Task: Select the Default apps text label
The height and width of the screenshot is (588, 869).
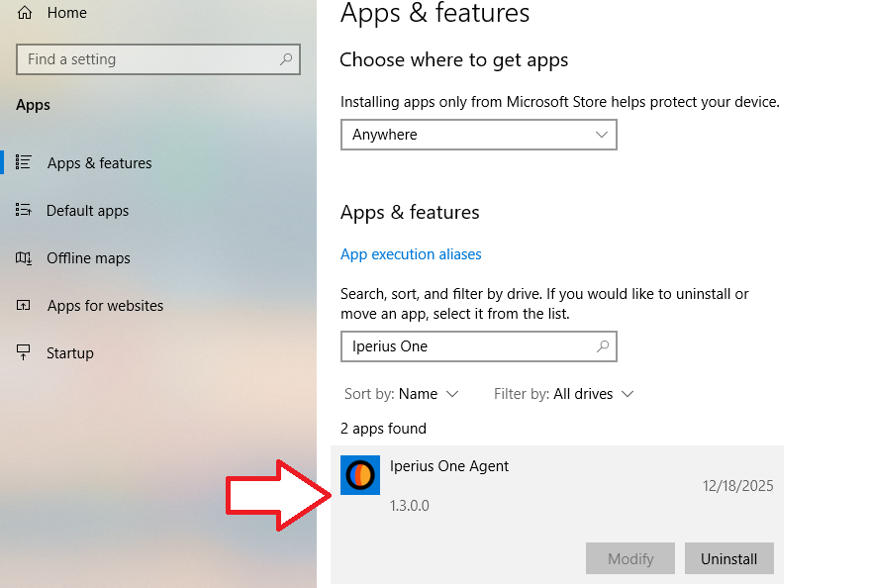Action: (87, 211)
